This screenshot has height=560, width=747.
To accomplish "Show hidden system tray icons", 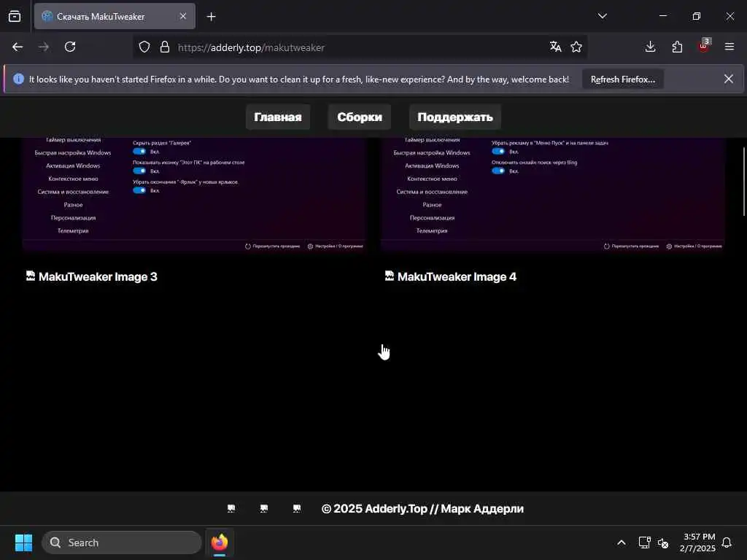I will 622,542.
